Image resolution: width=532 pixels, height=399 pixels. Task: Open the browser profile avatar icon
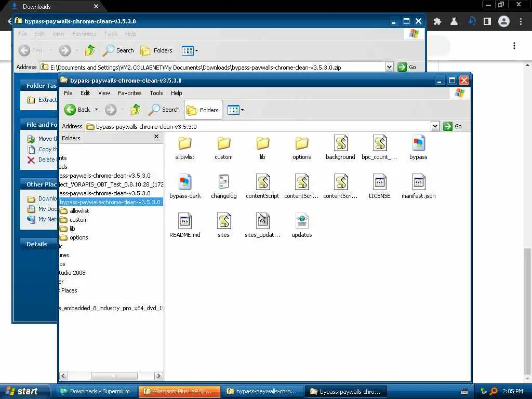tap(504, 22)
